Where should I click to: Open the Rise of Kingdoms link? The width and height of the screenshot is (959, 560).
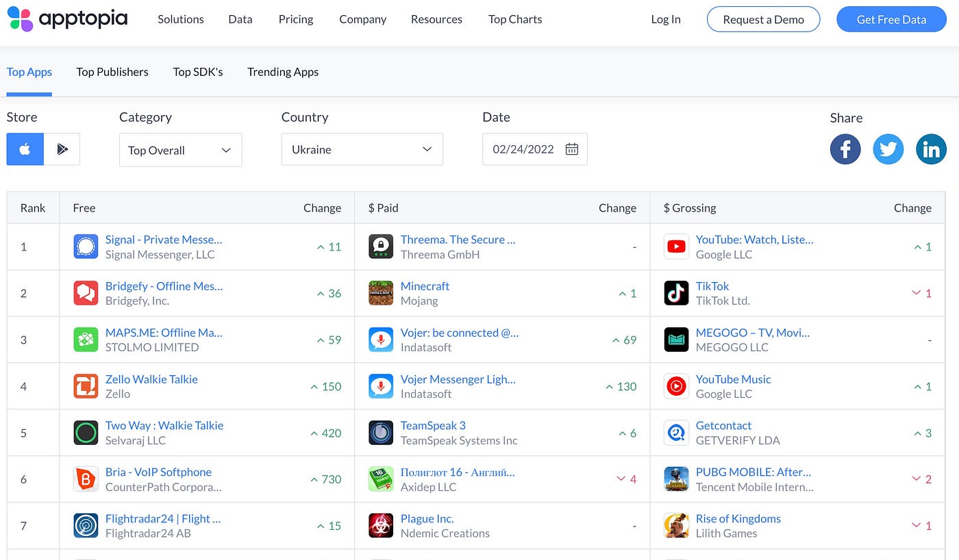738,519
